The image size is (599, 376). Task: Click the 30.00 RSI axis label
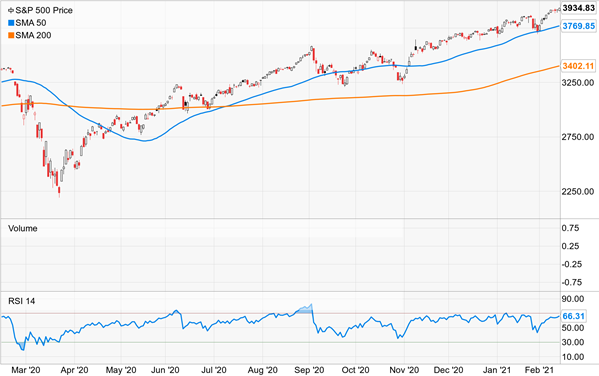(573, 342)
